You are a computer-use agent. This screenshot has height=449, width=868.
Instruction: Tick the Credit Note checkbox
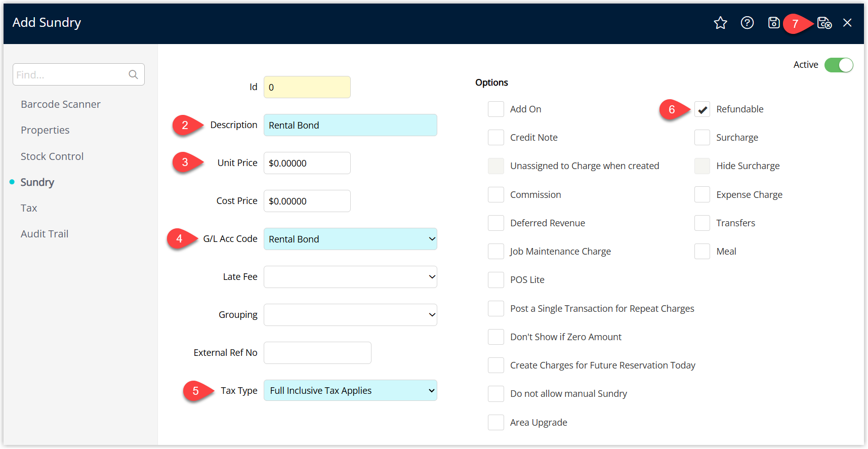click(496, 138)
